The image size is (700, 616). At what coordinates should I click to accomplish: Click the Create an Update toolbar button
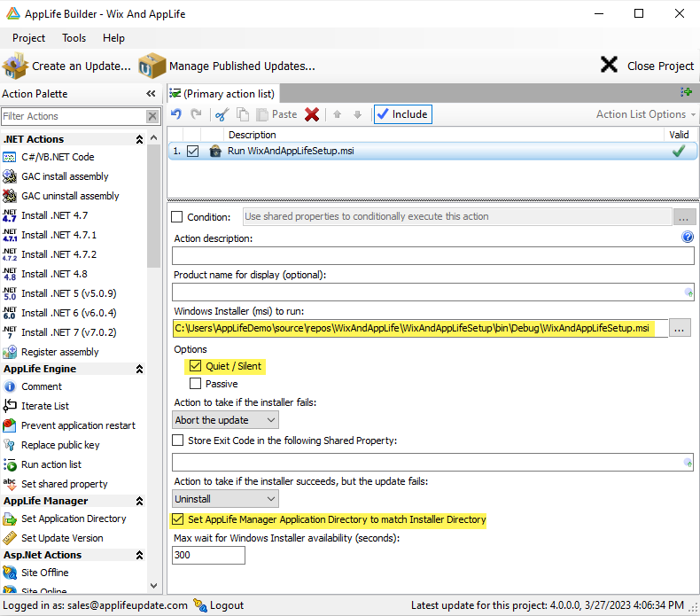click(x=66, y=66)
